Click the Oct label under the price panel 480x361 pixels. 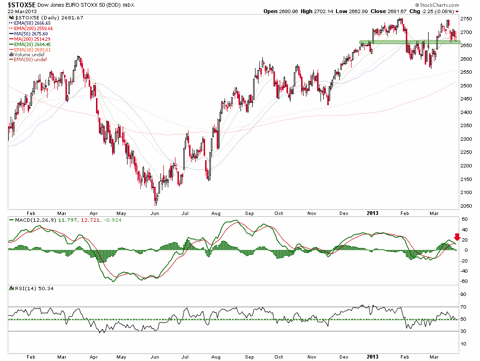pyautogui.click(x=279, y=213)
